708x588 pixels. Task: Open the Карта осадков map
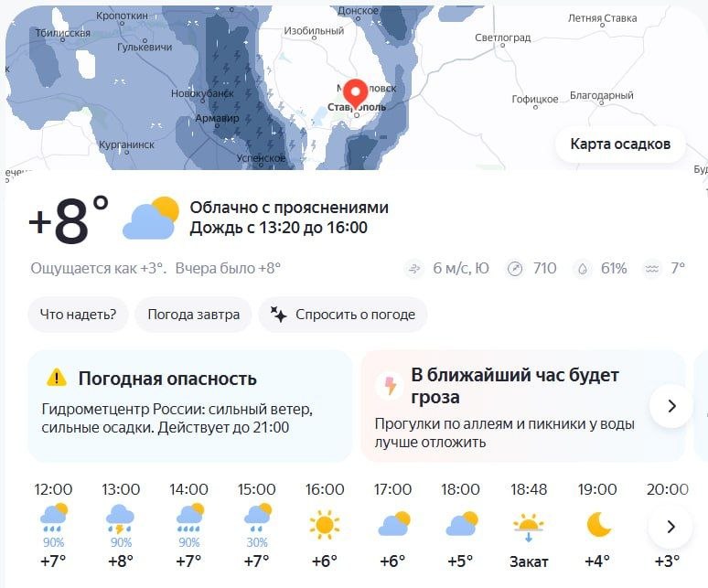[619, 144]
